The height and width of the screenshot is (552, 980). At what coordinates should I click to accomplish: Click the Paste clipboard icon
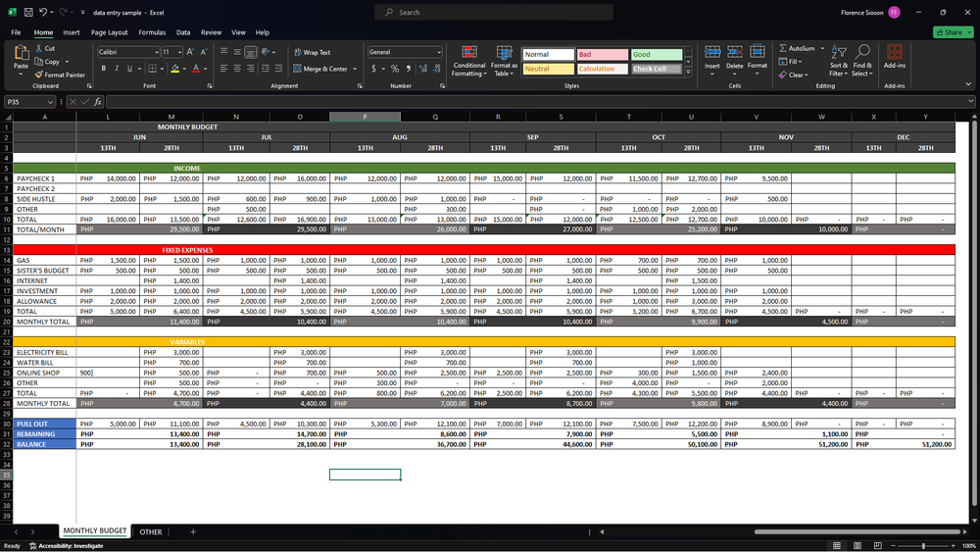point(21,54)
